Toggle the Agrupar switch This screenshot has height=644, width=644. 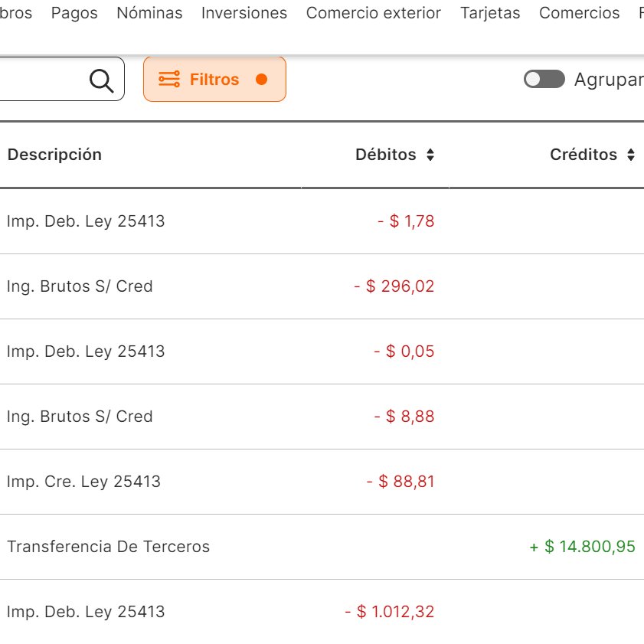point(544,79)
